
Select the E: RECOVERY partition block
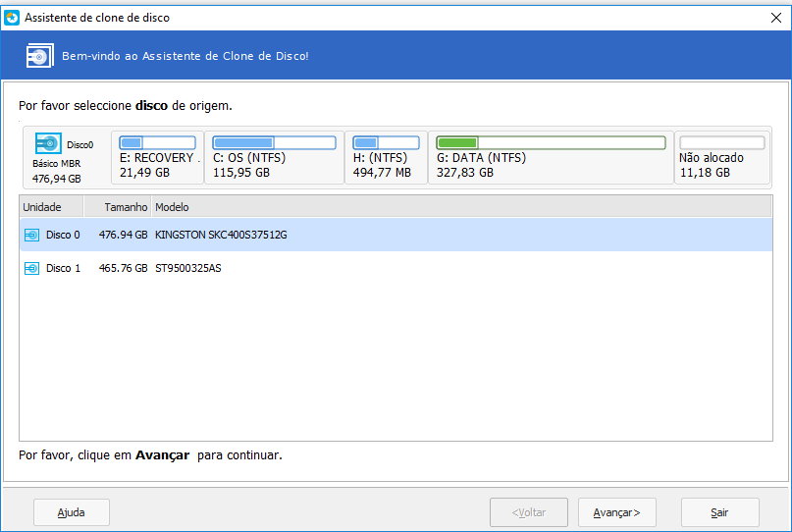tap(158, 157)
